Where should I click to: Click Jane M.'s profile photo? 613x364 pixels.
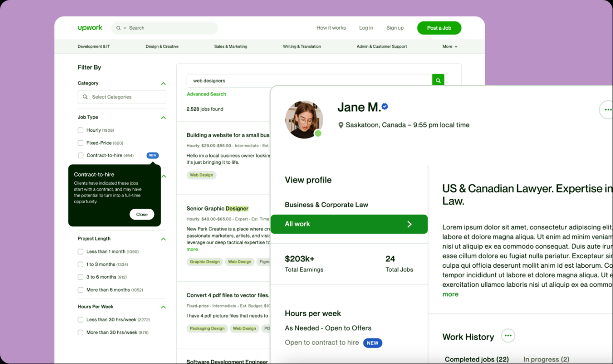click(304, 119)
